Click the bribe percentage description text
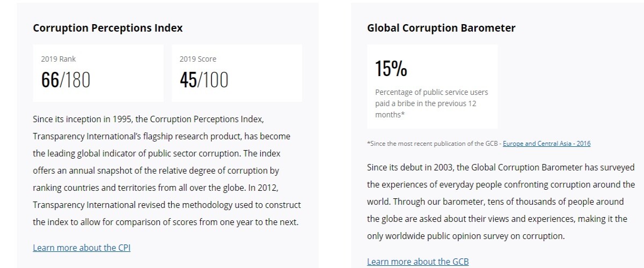The image size is (644, 268). click(x=432, y=103)
